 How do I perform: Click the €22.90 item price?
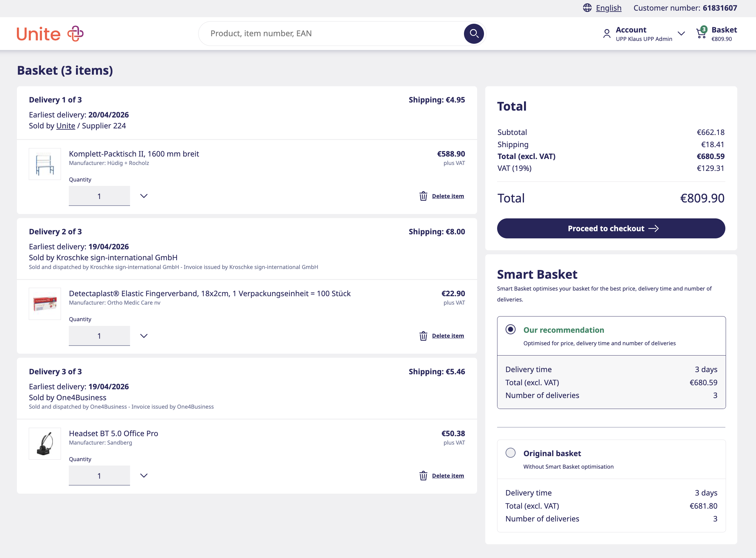coord(453,293)
